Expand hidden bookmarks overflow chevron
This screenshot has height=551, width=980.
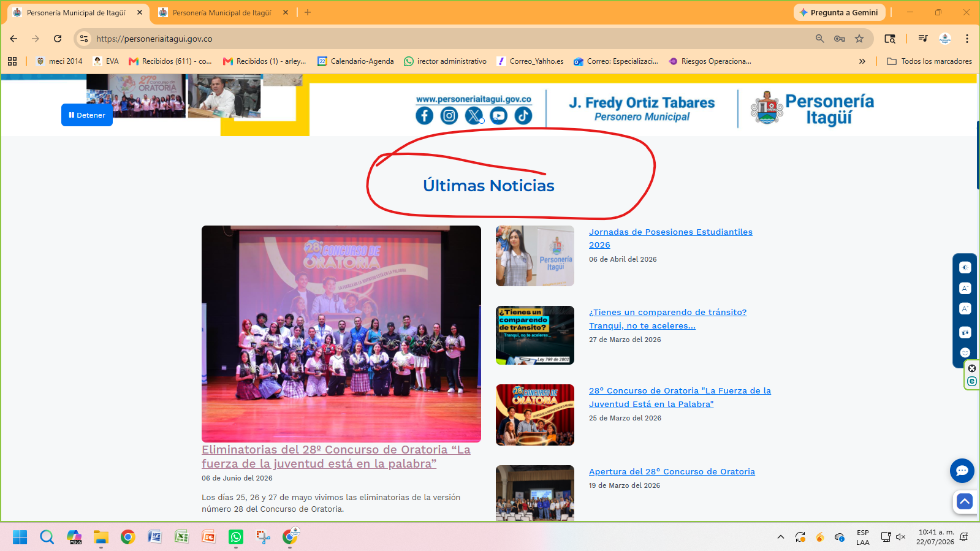click(x=862, y=61)
